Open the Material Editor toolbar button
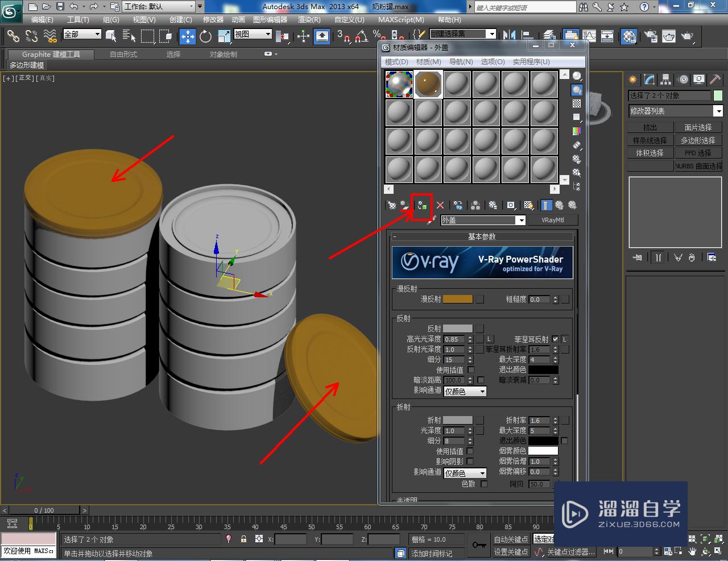The width and height of the screenshot is (728, 561). 628,36
